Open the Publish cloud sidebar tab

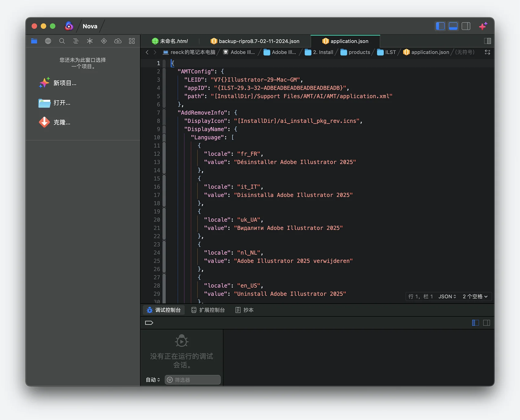point(118,41)
